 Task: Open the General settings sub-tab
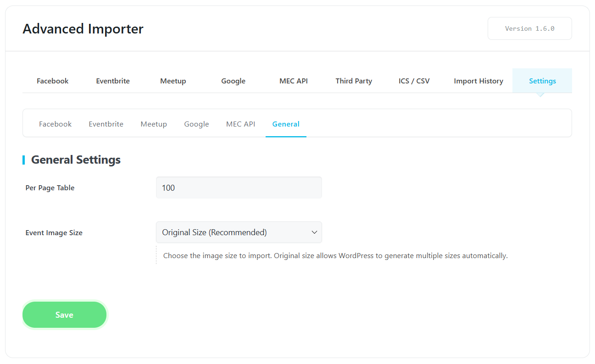click(x=286, y=124)
